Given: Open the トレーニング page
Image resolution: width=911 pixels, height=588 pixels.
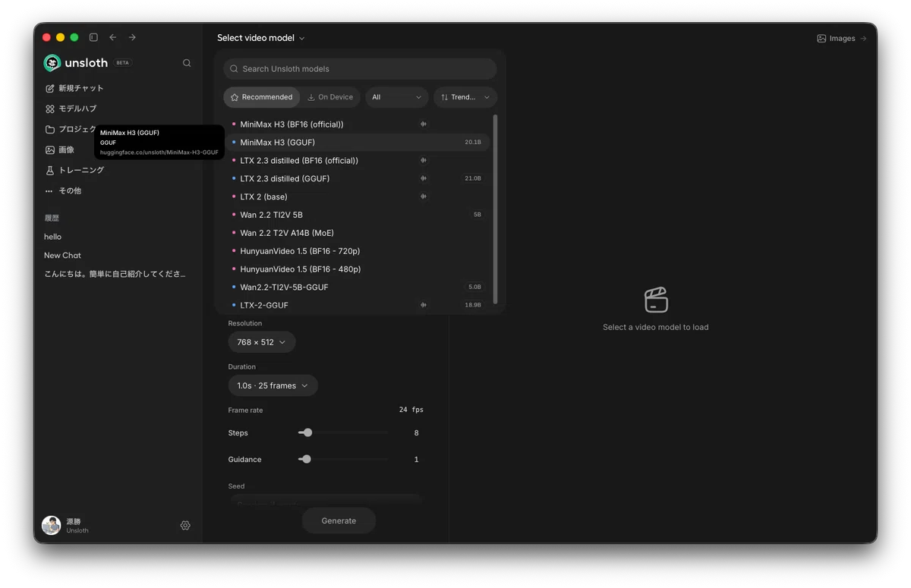Looking at the screenshot, I should click(118, 170).
